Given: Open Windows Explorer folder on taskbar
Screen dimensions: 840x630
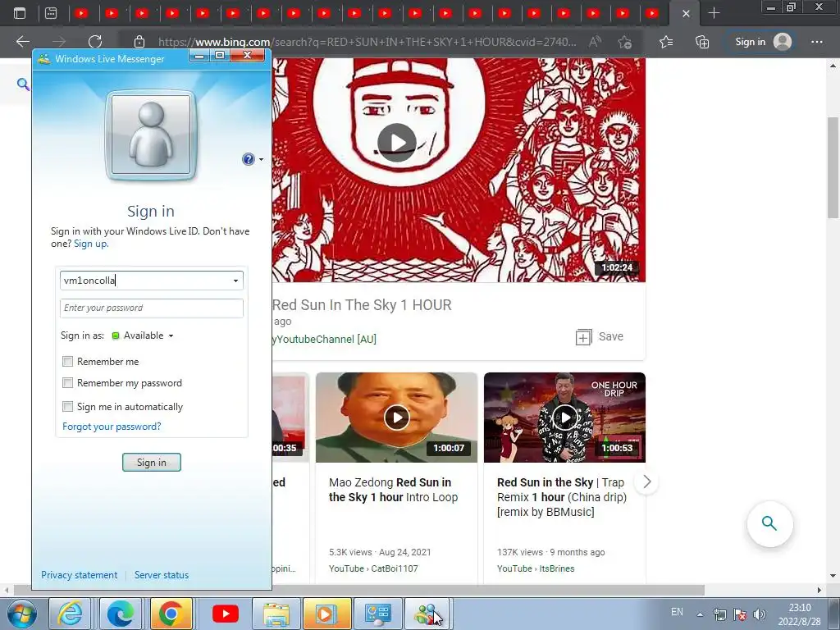Looking at the screenshot, I should [x=276, y=614].
